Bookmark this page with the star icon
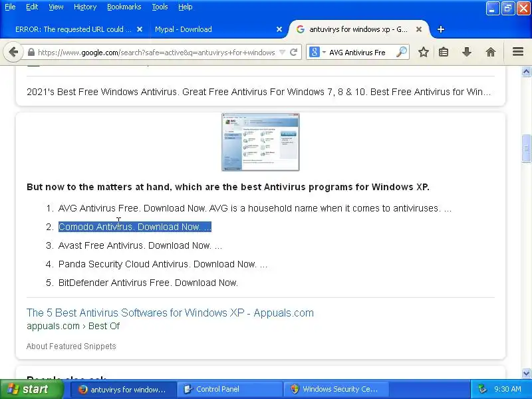532x399 pixels. tap(424, 53)
